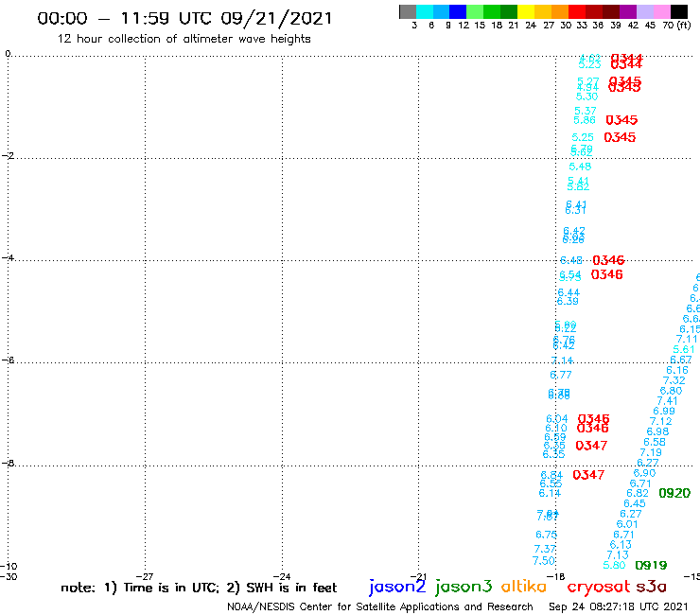700x615 pixels.
Task: Select the dark blue 12 ft legend color
Action: click(x=458, y=11)
